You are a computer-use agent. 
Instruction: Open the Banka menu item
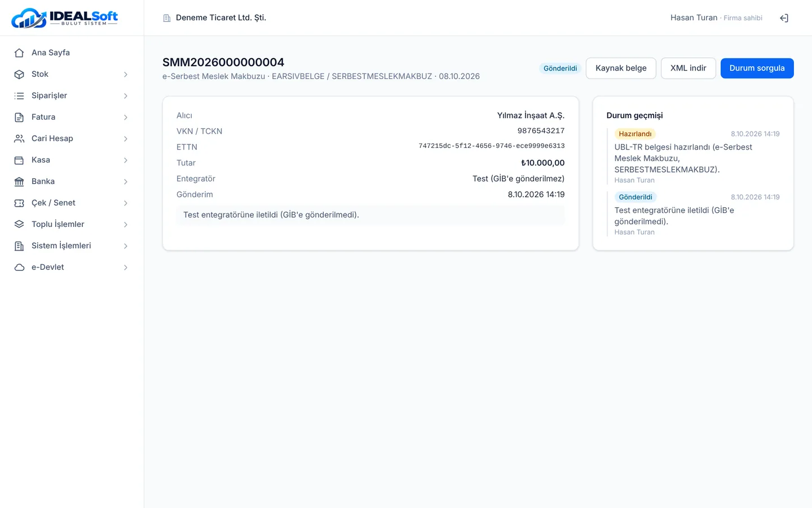pos(72,181)
